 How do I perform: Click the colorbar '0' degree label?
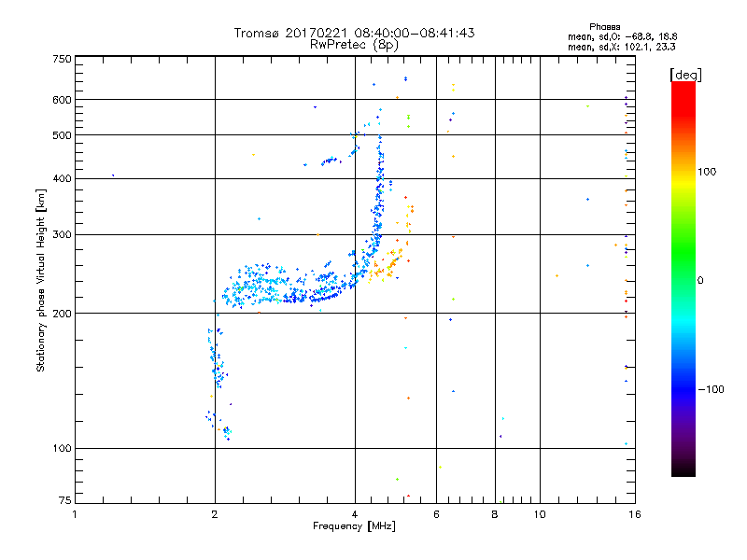point(700,281)
